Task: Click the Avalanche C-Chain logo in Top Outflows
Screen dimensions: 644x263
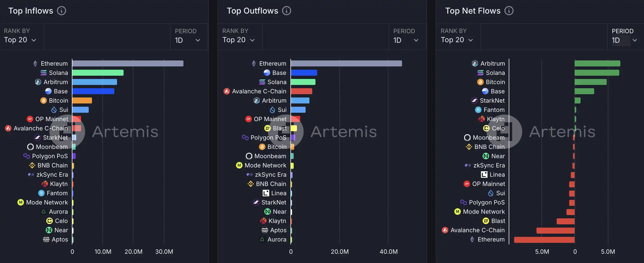Action: coord(227,91)
